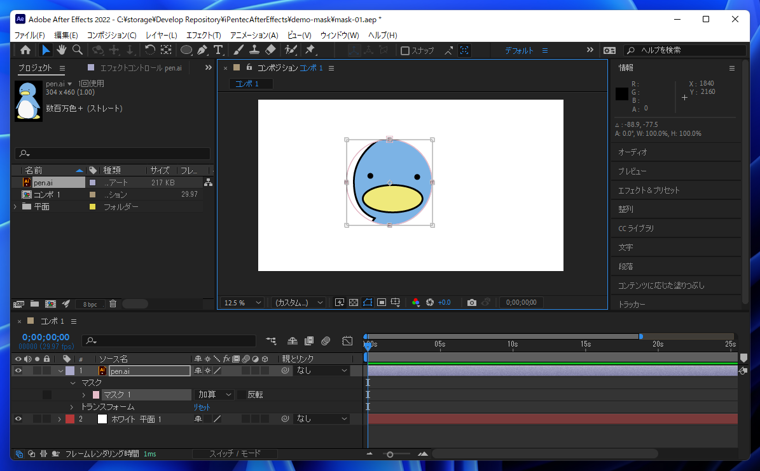Toggle lock box of マスク 1
Image resolution: width=760 pixels, height=471 pixels.
click(x=47, y=395)
